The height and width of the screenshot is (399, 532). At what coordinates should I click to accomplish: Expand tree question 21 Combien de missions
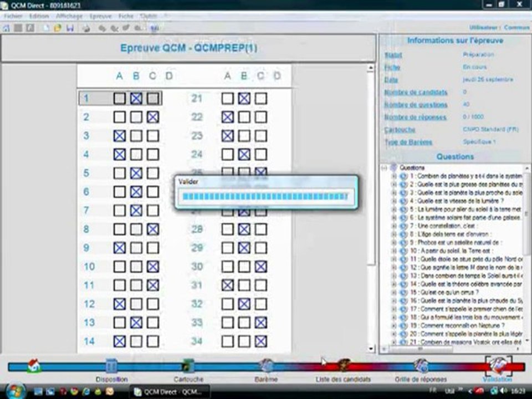tap(394, 342)
